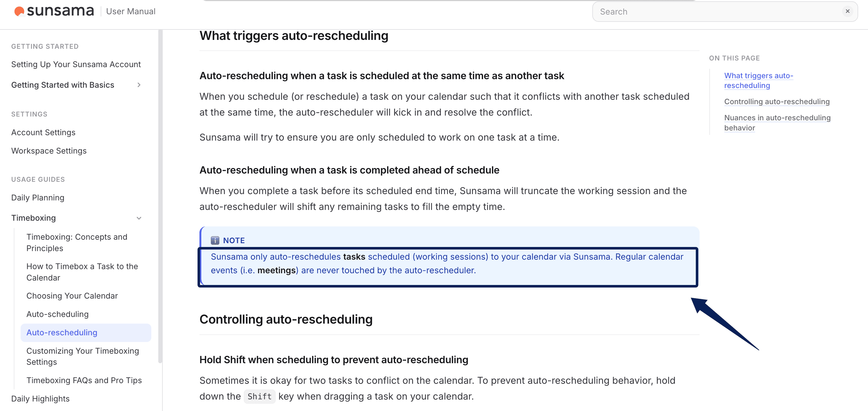
Task: Select the Auto-rescheduling page
Action: click(x=85, y=332)
